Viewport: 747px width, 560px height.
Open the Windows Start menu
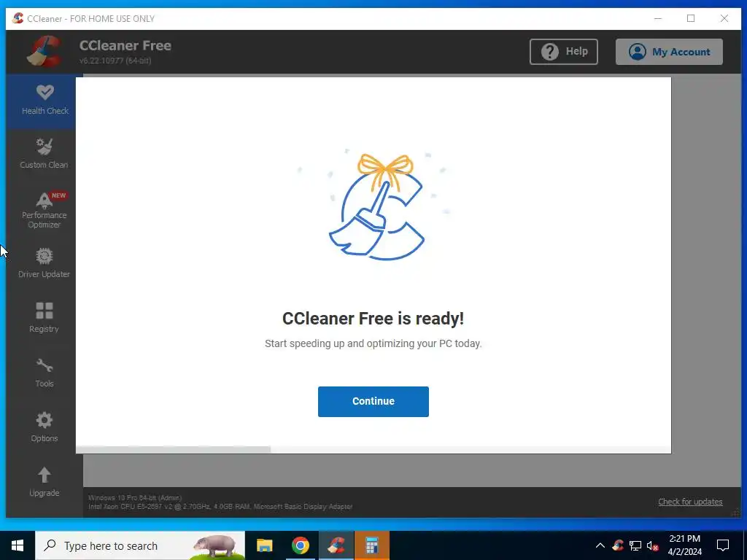[18, 545]
